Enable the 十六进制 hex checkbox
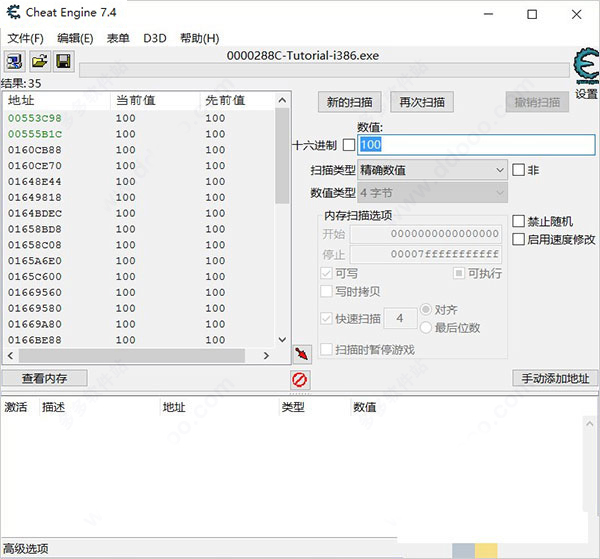Screen dimensions: 600x559 pyautogui.click(x=348, y=145)
